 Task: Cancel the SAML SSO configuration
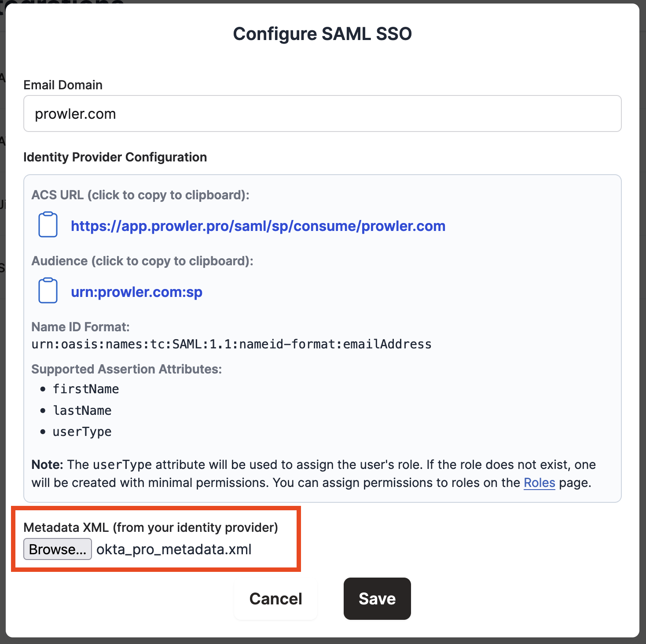click(275, 599)
